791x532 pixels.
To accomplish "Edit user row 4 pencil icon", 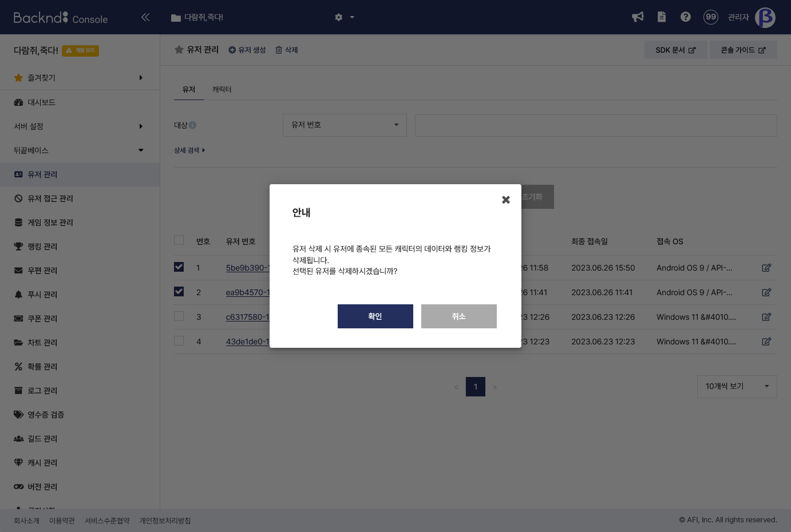I will 766,342.
